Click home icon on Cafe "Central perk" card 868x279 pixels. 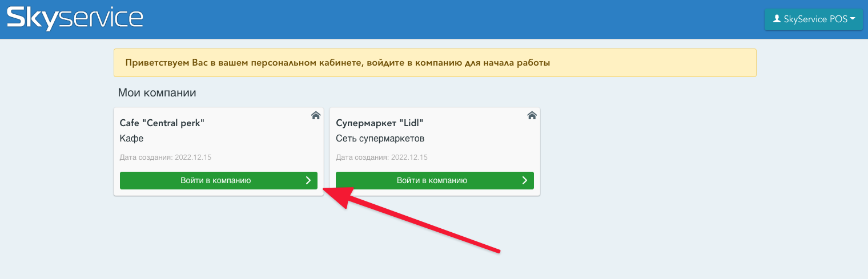316,115
